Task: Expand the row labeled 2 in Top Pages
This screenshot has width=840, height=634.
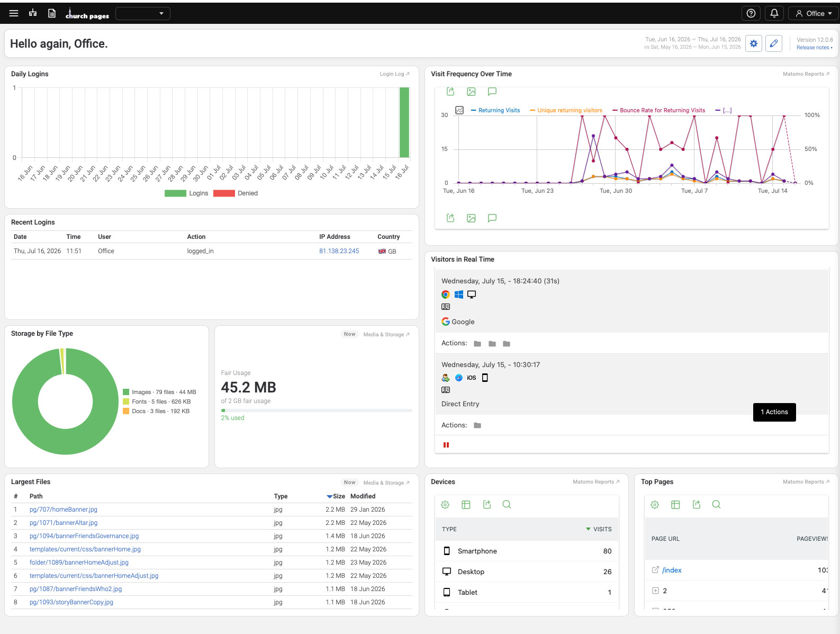Action: pos(655,591)
